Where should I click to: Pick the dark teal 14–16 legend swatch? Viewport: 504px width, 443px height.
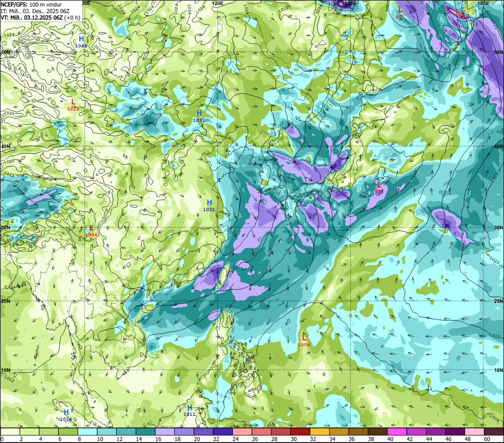pyautogui.click(x=146, y=431)
